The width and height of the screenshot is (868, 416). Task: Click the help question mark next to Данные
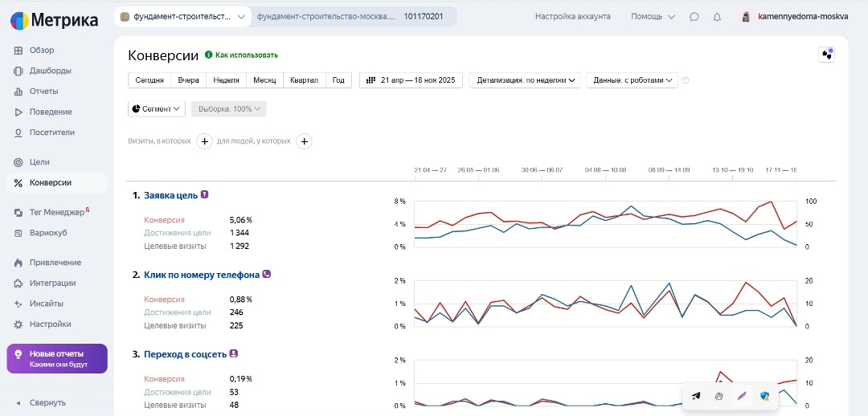point(686,80)
